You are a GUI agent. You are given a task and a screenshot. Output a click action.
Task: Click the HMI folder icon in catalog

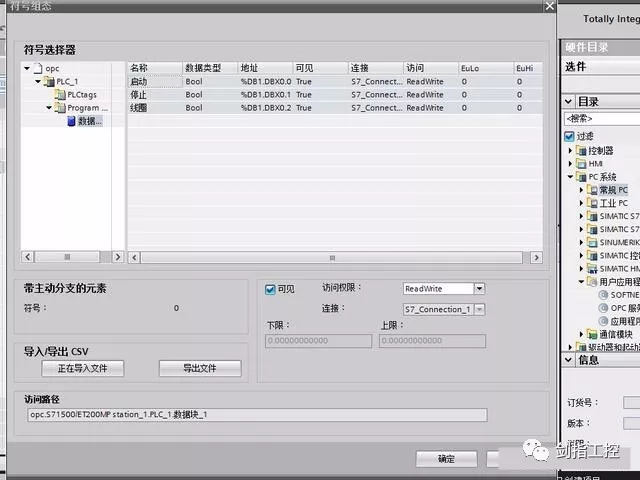pos(581,163)
